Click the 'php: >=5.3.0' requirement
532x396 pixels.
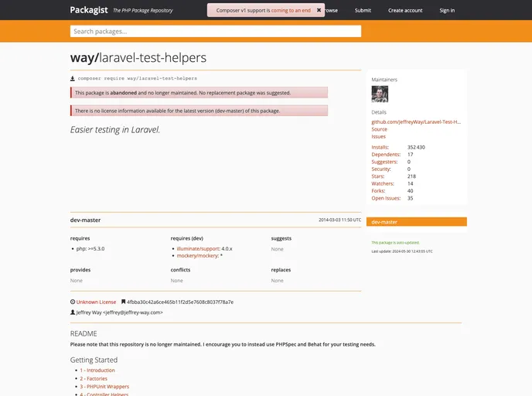pos(90,249)
